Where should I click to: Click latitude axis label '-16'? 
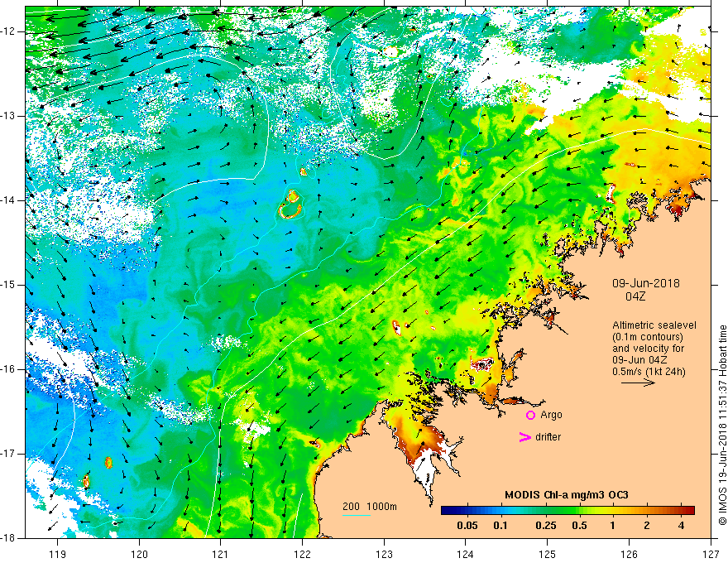[8, 369]
